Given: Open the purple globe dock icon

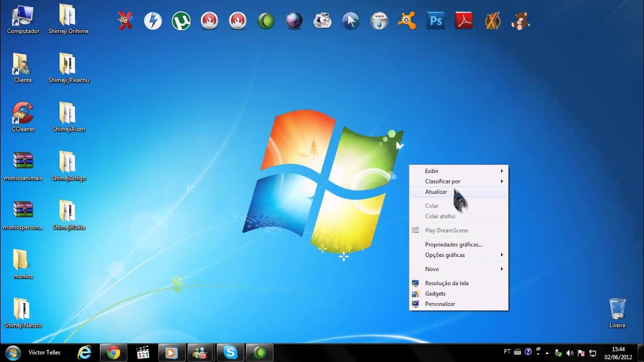Looking at the screenshot, I should [294, 21].
